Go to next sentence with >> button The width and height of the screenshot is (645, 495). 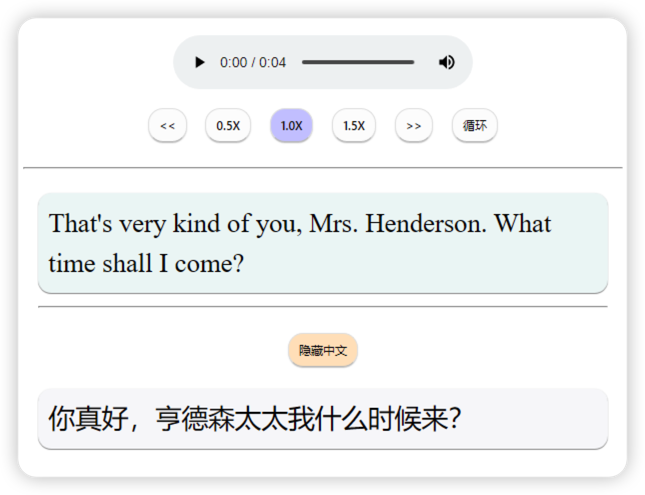(414, 125)
